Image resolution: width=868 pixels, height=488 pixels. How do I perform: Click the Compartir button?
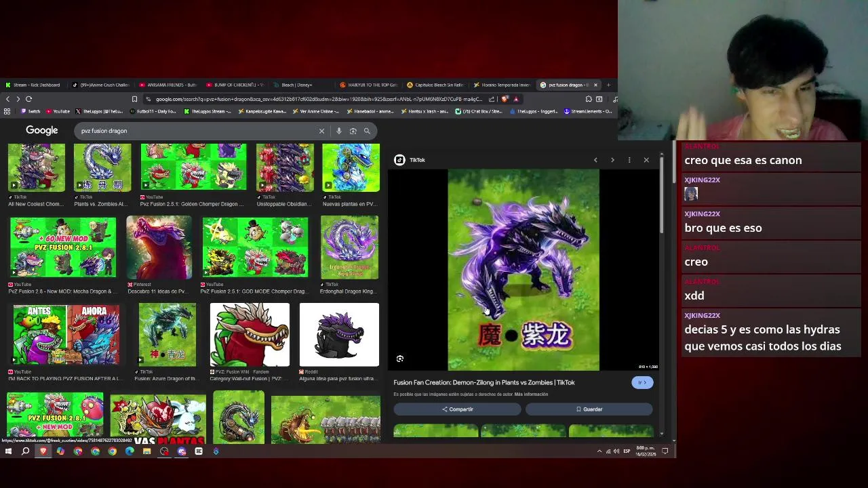point(457,409)
